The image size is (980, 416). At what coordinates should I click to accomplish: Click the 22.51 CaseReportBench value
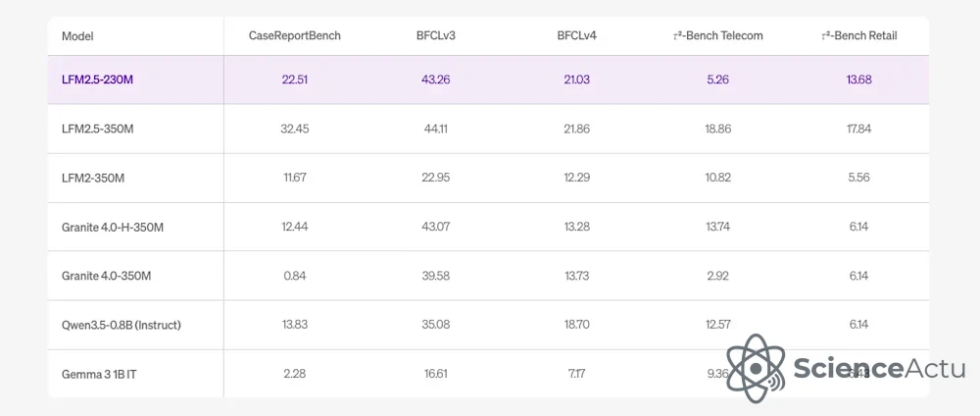295,79
